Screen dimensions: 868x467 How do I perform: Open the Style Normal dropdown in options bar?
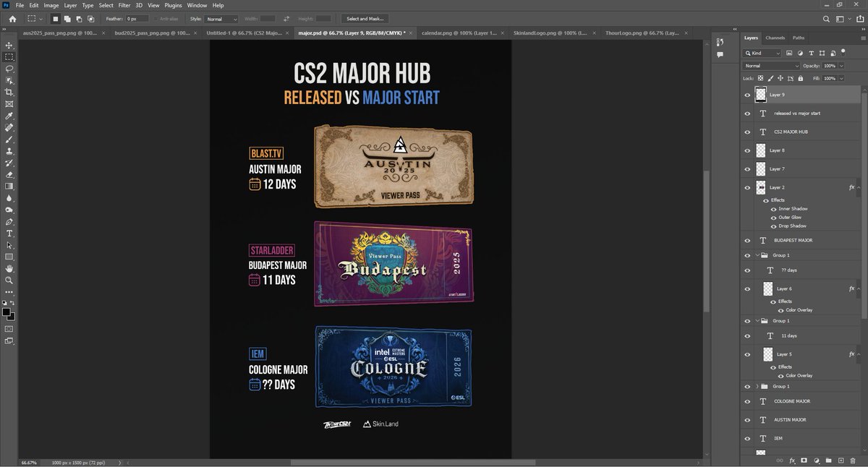(x=221, y=19)
